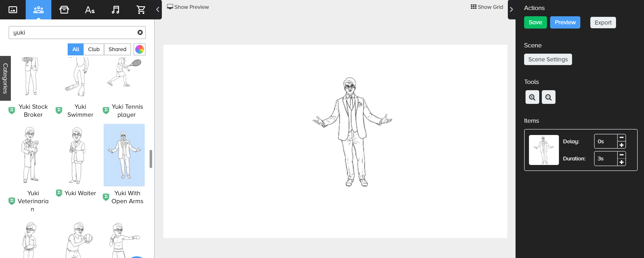Open the shopping cart store tab
Screen dimensions: 644x258
coord(141,10)
